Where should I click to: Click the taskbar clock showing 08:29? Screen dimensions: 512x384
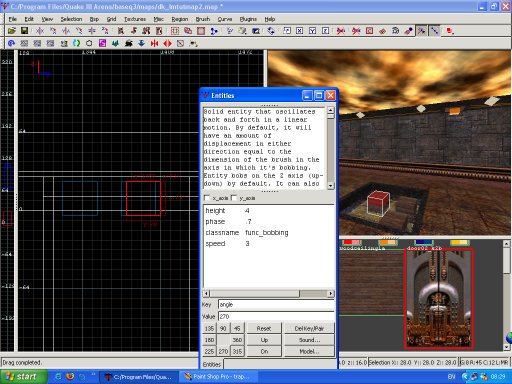pos(498,377)
